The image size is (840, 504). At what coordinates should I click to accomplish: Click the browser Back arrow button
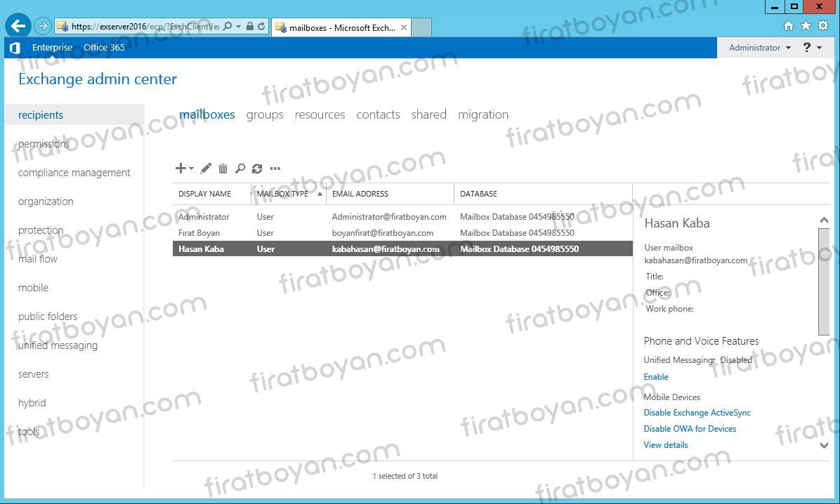coord(18,25)
